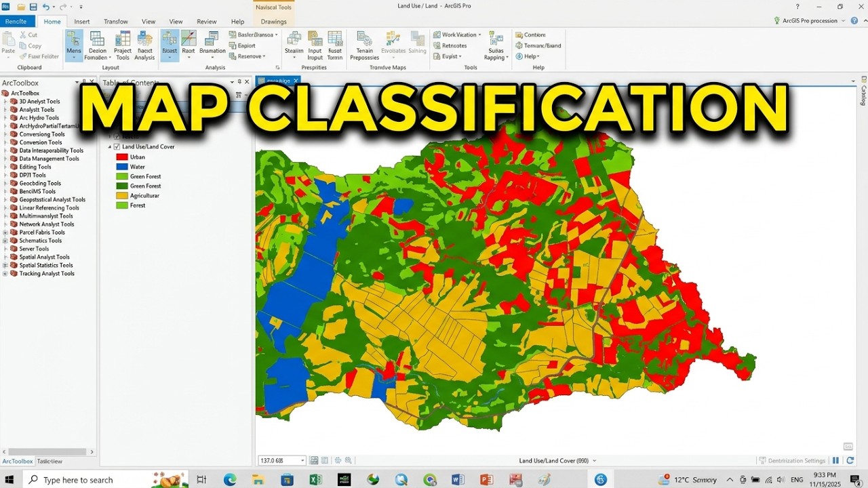Activate the Bioast analysis tool
This screenshot has height=488, width=868.
170,45
